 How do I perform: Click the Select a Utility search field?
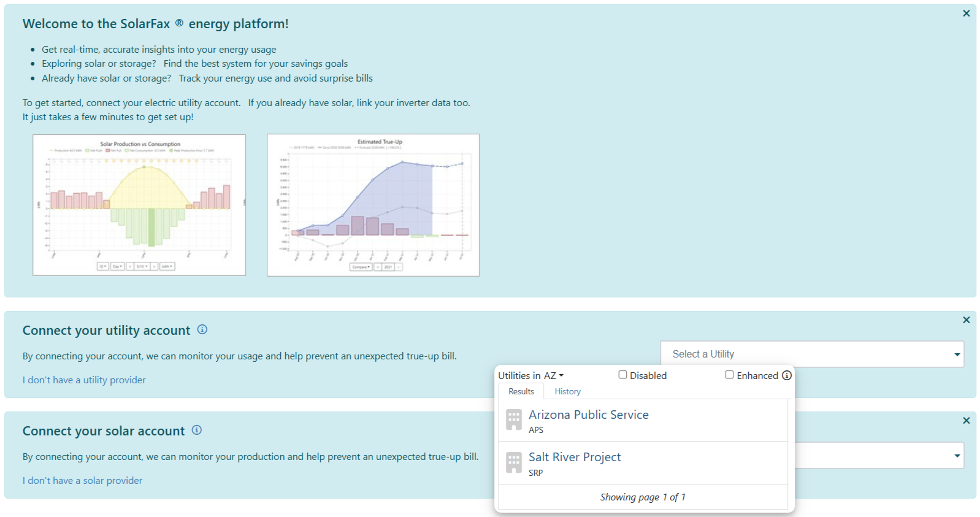coord(803,354)
